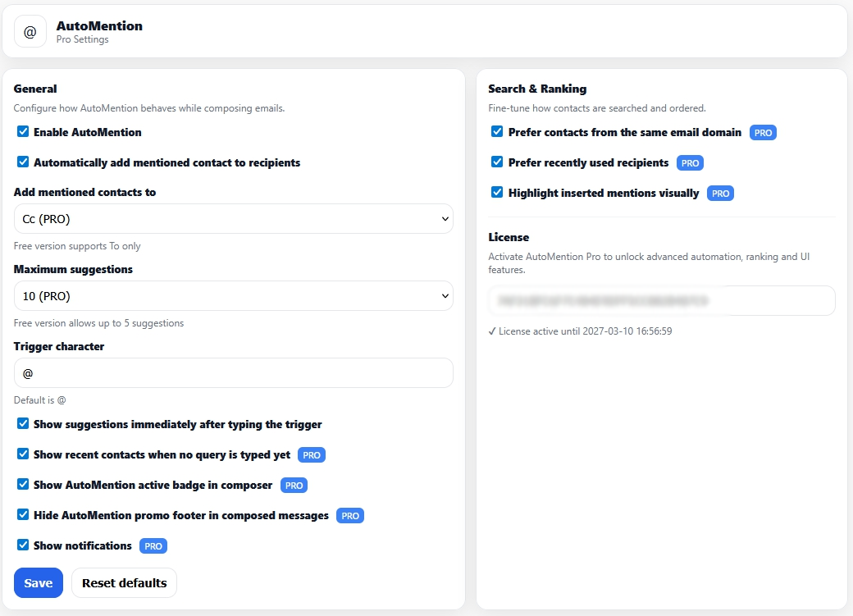Uncheck "Automatically add mentioned contact to recipients"

(23, 162)
